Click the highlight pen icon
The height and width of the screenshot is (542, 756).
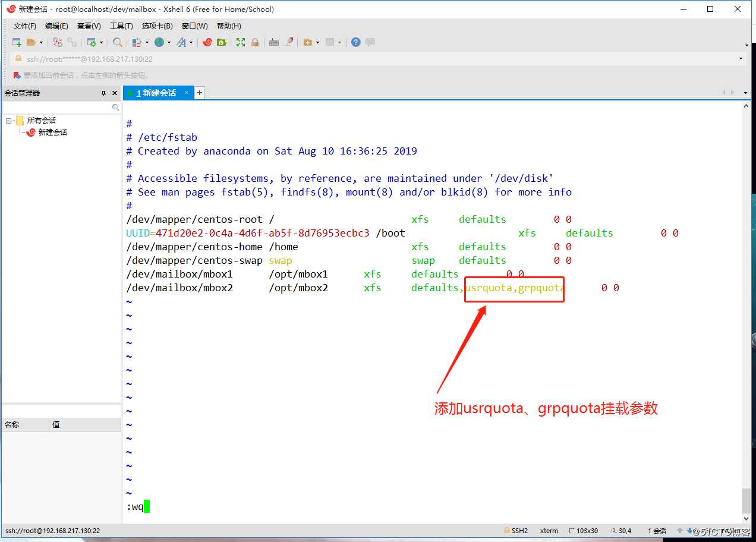tap(289, 42)
